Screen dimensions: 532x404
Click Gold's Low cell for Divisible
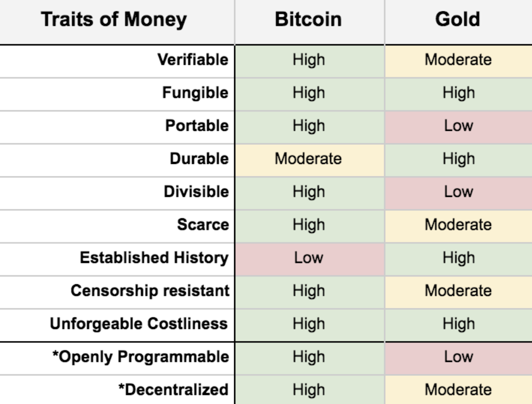(x=459, y=192)
